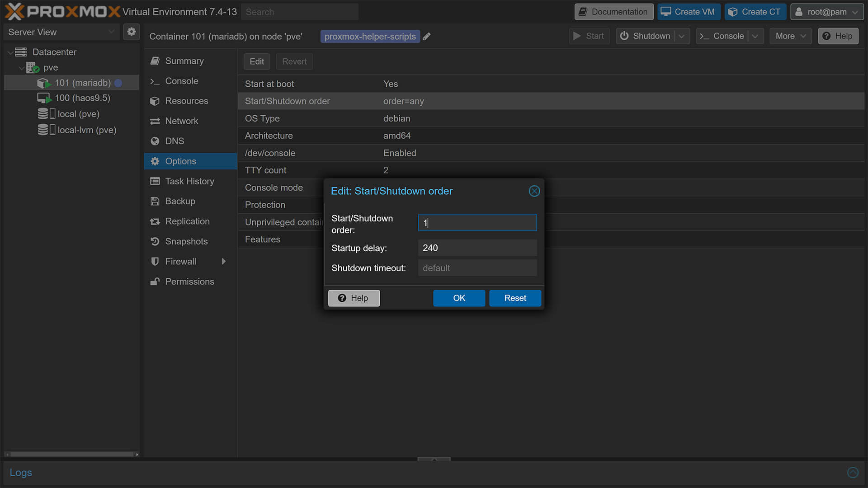
Task: Reset the Start/Shutdown order dialog
Action: (515, 298)
